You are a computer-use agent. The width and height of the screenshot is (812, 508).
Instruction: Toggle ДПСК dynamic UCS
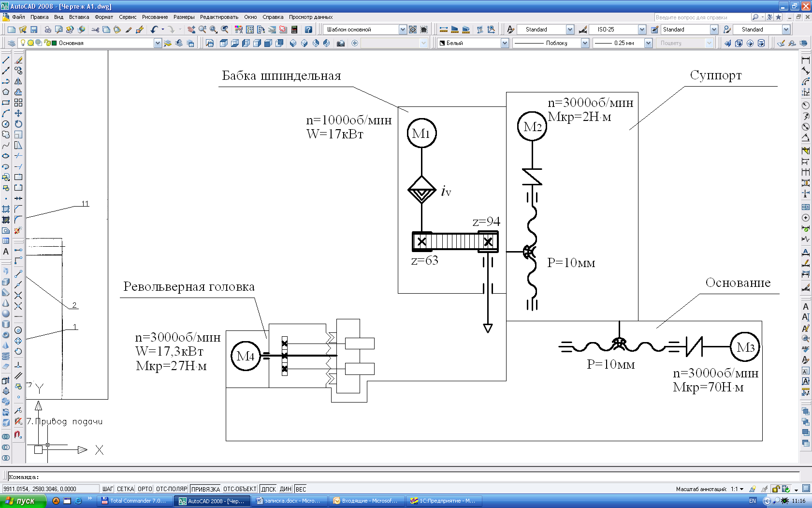[x=268, y=489]
